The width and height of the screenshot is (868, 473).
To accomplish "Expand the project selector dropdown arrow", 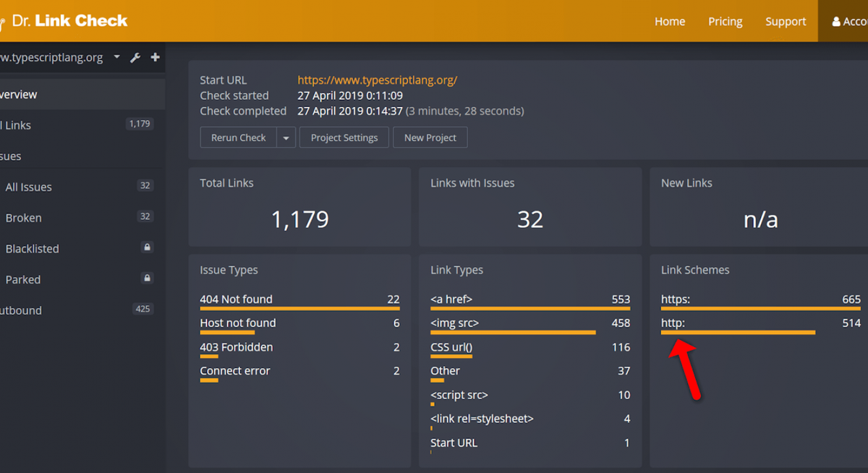I will [116, 57].
